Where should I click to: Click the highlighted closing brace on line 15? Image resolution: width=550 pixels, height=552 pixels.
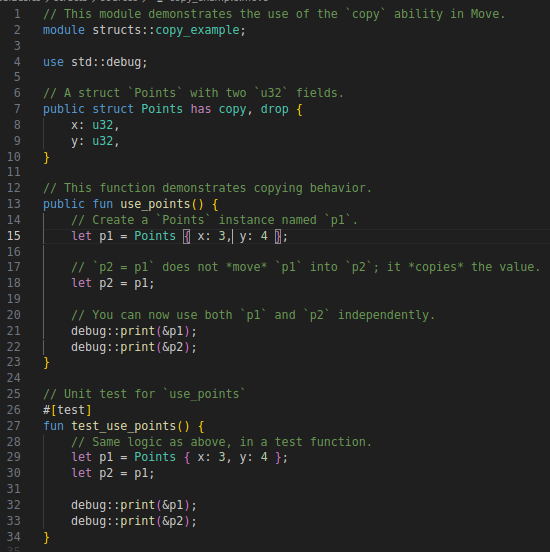tap(278, 236)
